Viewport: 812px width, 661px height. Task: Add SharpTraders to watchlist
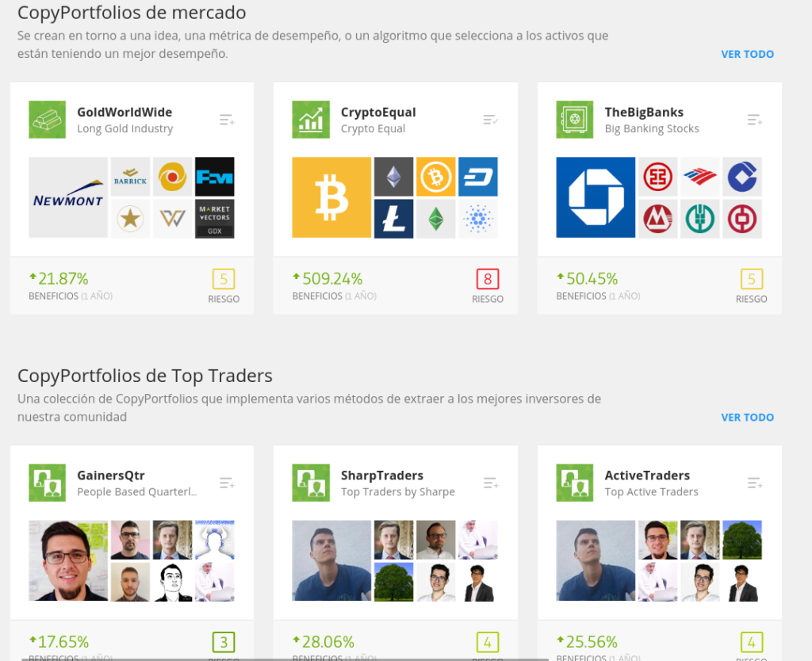tap(490, 483)
